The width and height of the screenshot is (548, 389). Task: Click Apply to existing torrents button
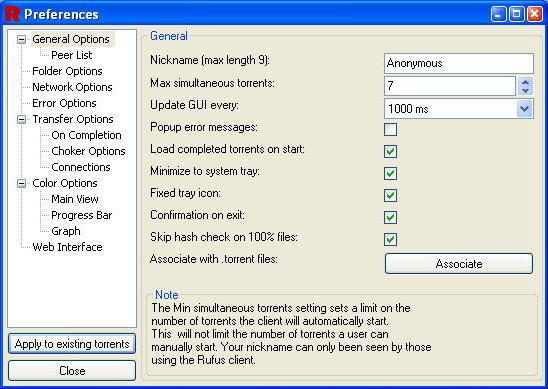point(72,344)
